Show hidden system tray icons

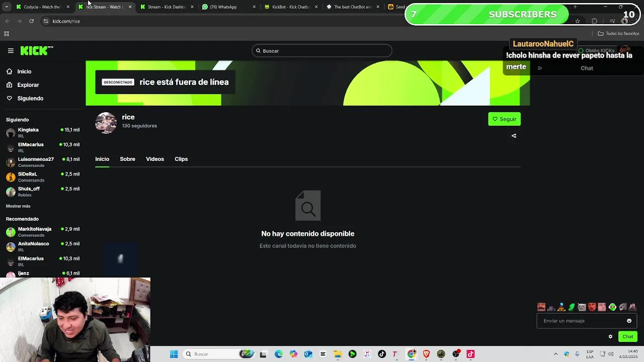[555, 354]
